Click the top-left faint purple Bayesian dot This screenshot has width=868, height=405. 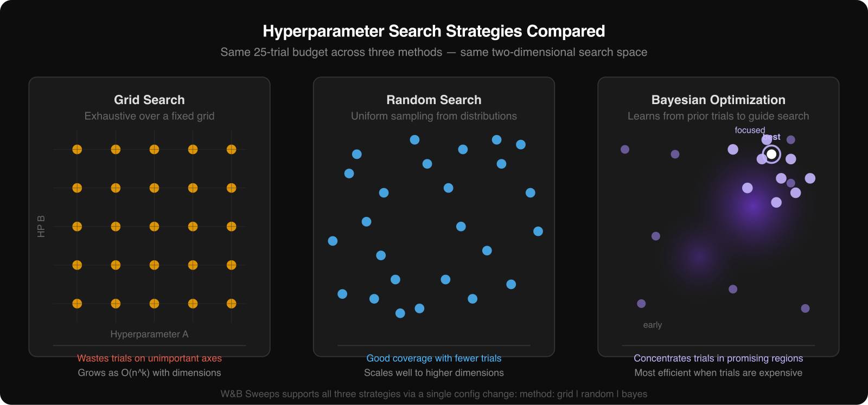click(625, 149)
